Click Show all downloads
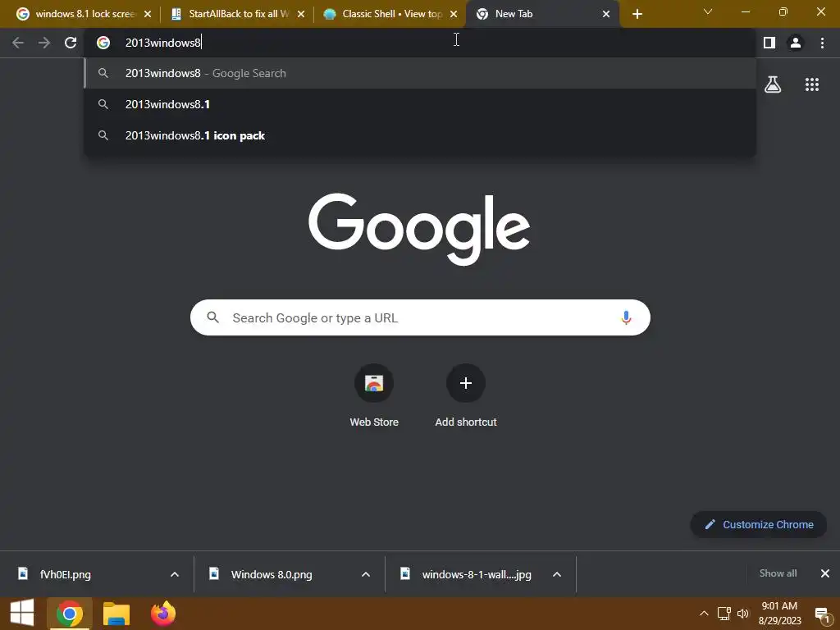The width and height of the screenshot is (840, 630). coord(778,573)
